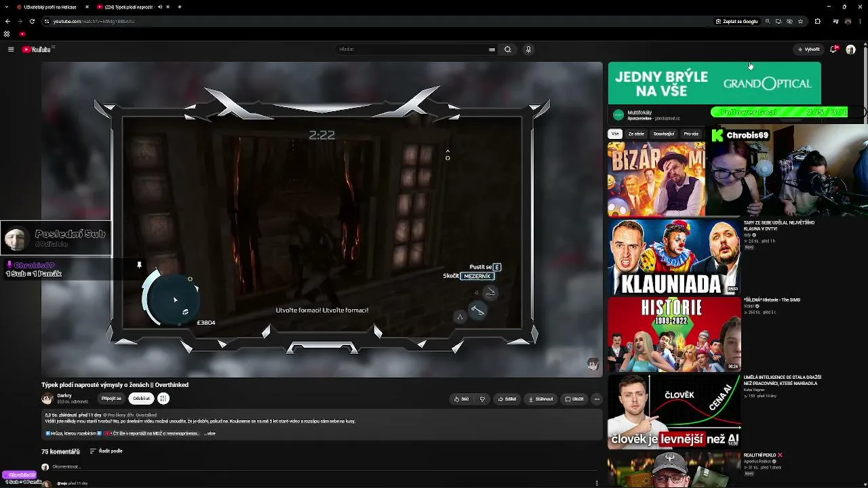868x488 pixels.
Task: Open the YouTube bookmark in bookmarks bar
Action: (22, 34)
